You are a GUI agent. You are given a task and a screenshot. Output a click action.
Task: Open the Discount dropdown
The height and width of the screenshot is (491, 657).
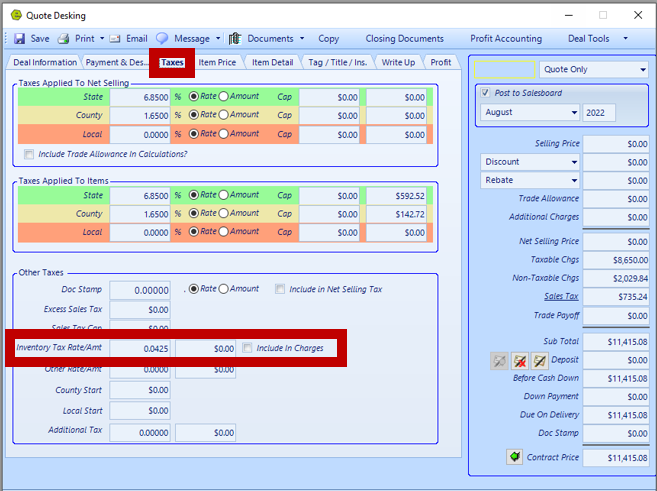click(530, 162)
